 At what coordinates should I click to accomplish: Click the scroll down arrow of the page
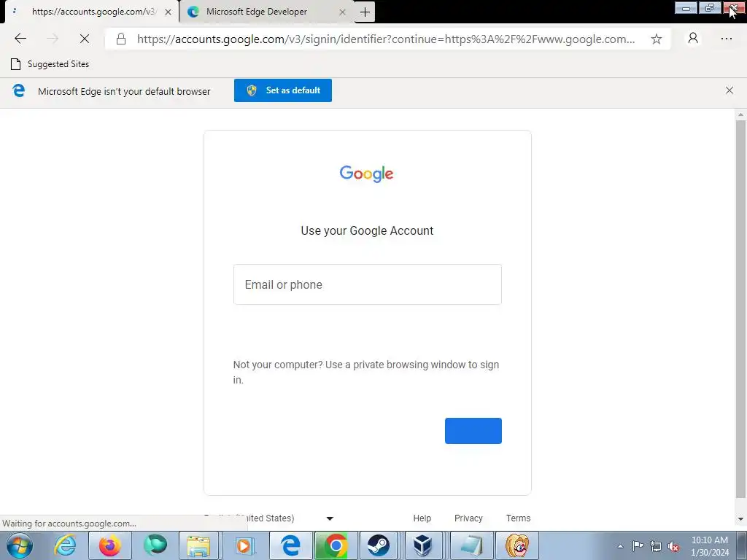(740, 519)
